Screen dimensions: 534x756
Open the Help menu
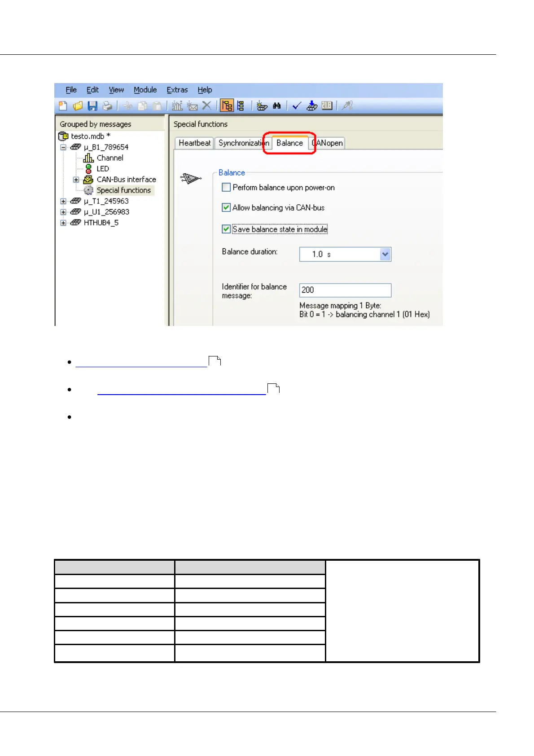tap(205, 90)
